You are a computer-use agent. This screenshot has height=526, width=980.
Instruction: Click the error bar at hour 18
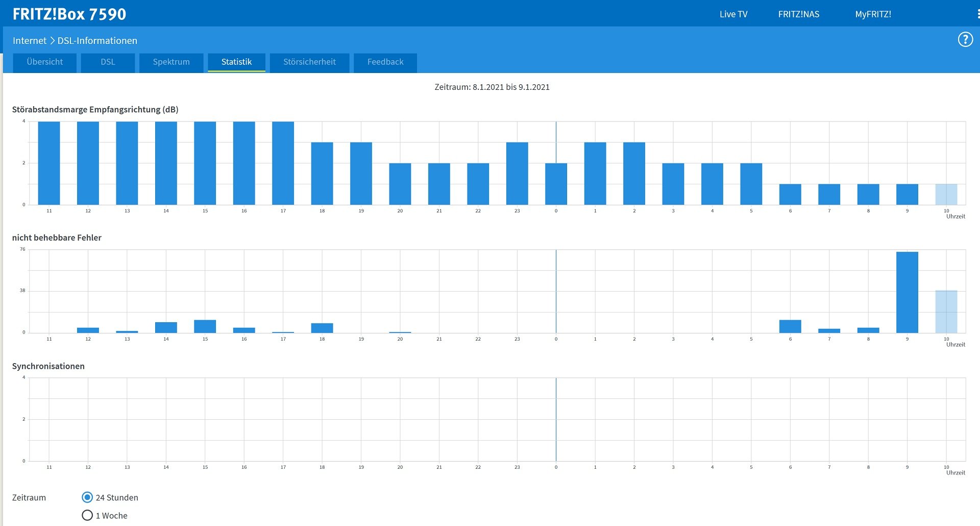322,328
